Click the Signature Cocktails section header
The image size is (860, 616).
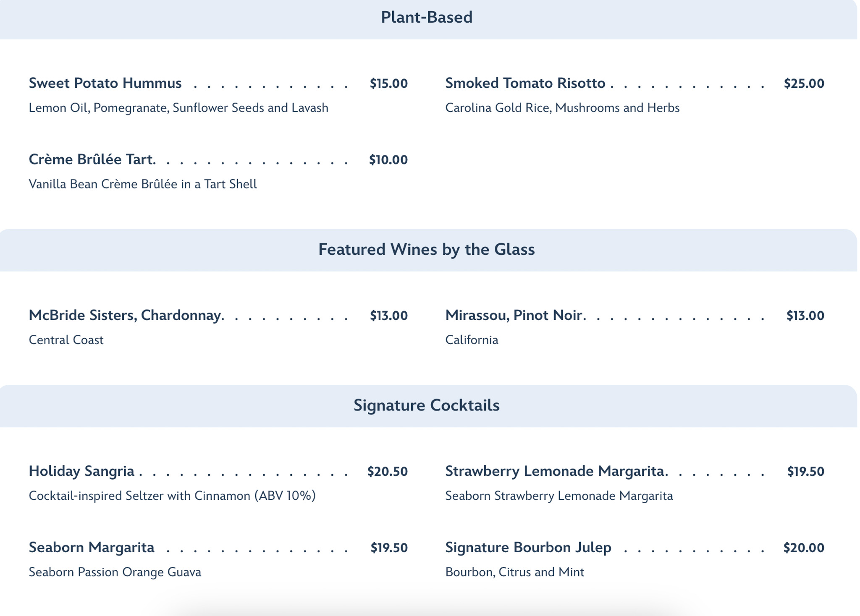[426, 405]
